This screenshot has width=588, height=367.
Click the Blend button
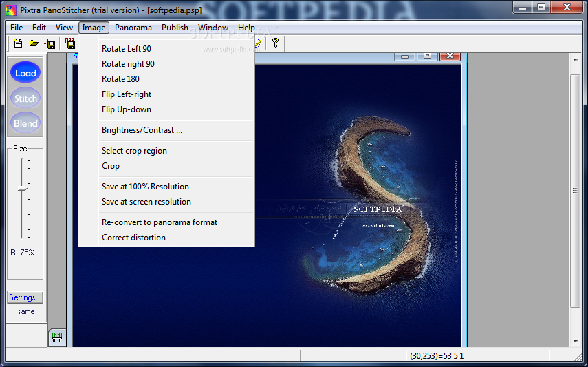(x=25, y=123)
